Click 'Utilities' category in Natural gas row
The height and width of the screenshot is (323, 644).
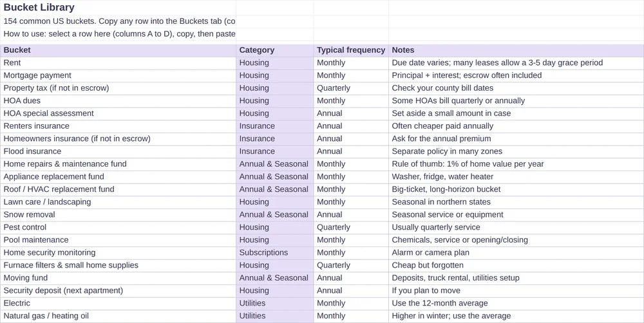point(275,316)
